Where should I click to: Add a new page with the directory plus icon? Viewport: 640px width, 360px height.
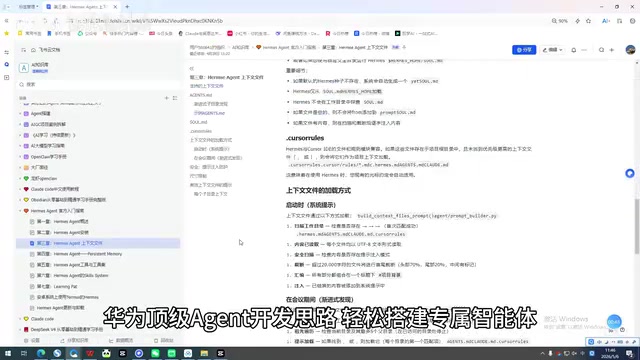[x=167, y=98]
